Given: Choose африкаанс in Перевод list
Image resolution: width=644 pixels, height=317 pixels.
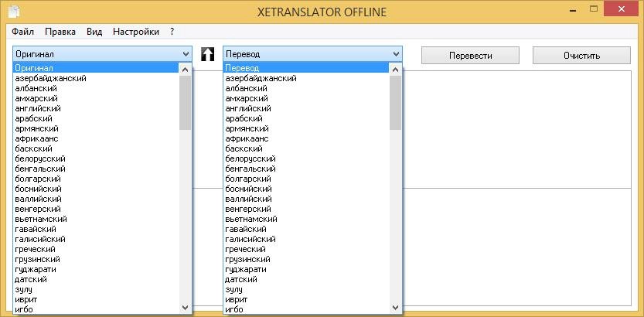Looking at the screenshot, I should tap(306, 138).
